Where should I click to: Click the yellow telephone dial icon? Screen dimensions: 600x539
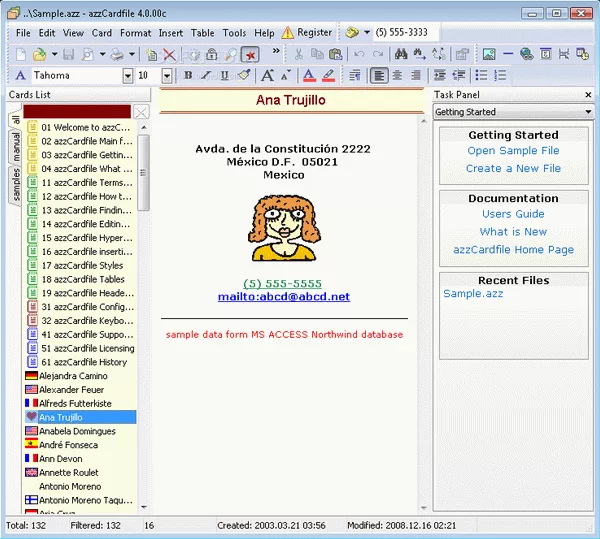352,33
